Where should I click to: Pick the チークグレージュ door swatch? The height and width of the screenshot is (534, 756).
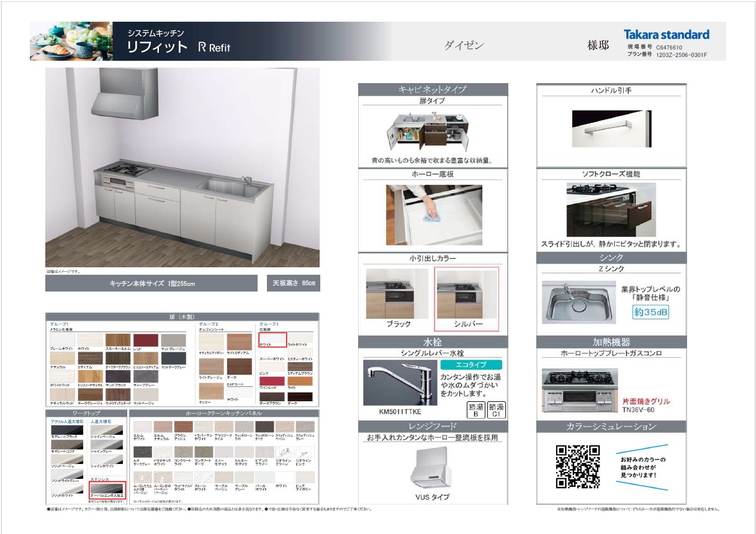tap(89, 394)
